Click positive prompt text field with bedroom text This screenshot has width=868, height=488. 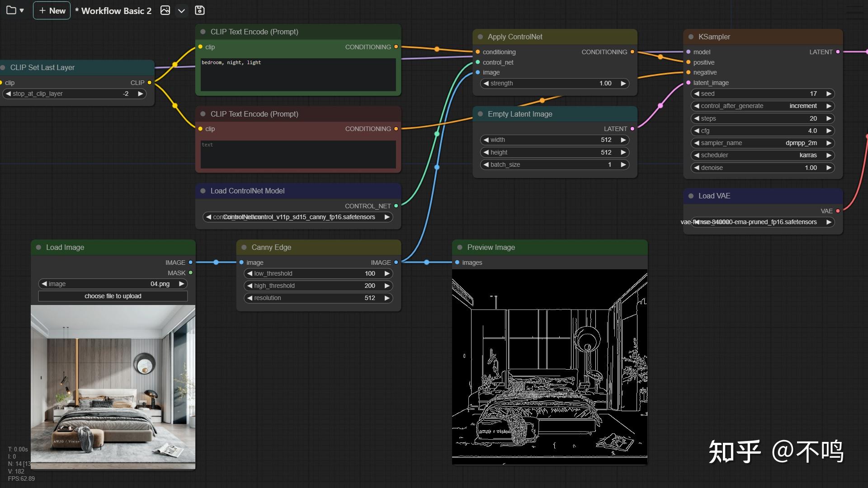[298, 75]
